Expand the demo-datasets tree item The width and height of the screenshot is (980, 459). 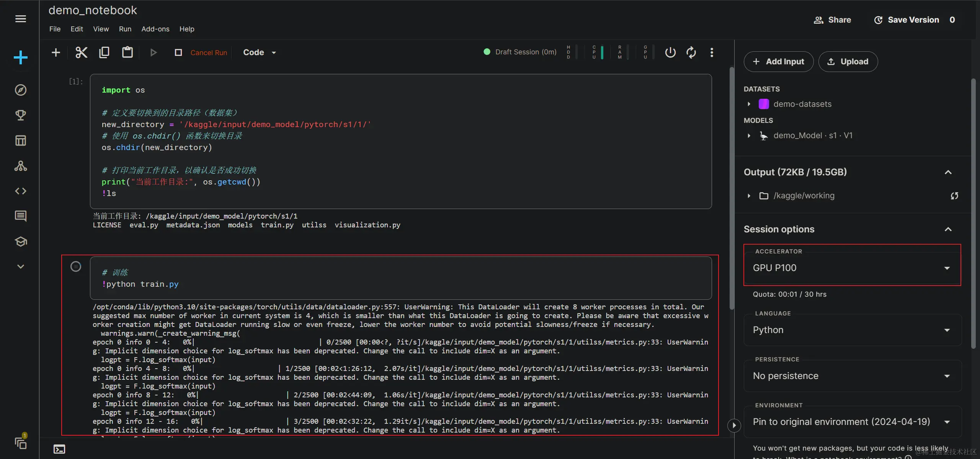pos(749,104)
